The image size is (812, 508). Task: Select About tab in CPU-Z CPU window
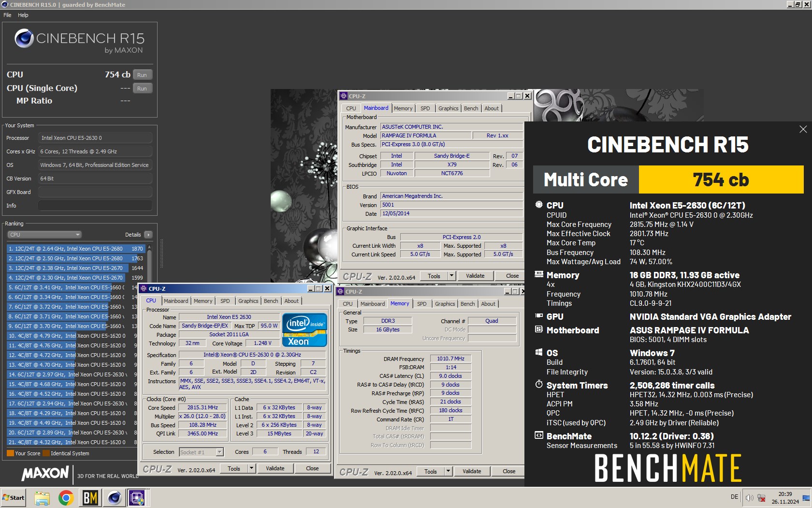click(291, 301)
